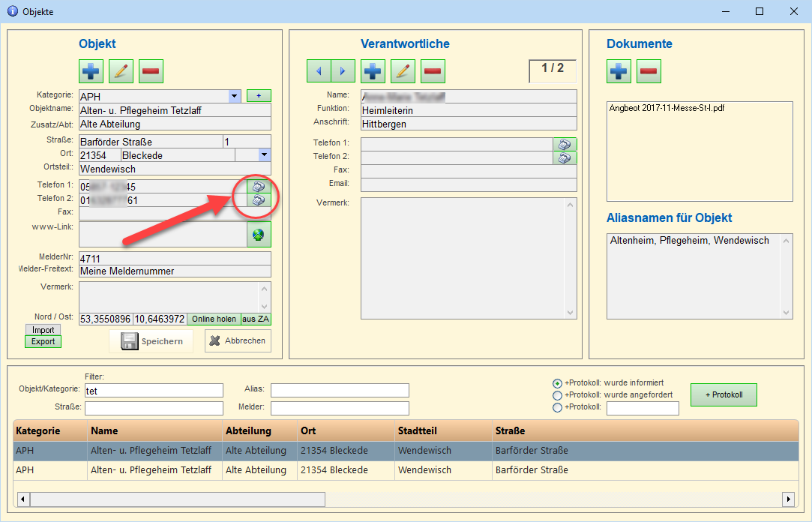Select '+Protokoll: wurde informiert' radio button
812x522 pixels.
tap(557, 382)
